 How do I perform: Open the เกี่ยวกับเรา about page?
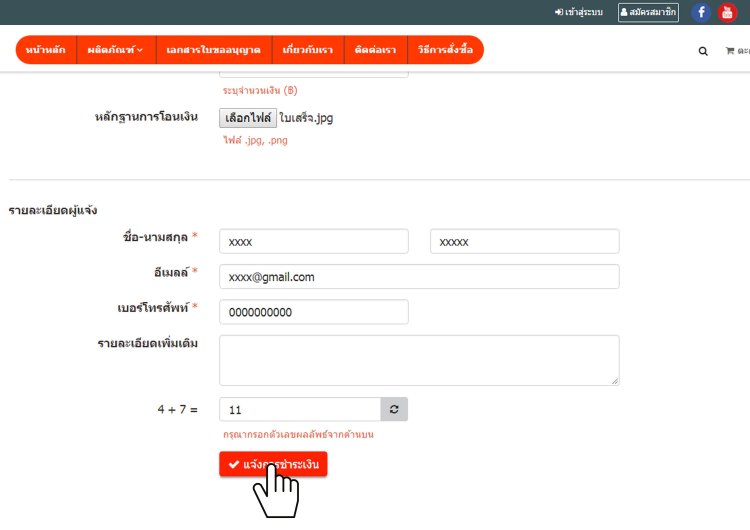pos(307,50)
